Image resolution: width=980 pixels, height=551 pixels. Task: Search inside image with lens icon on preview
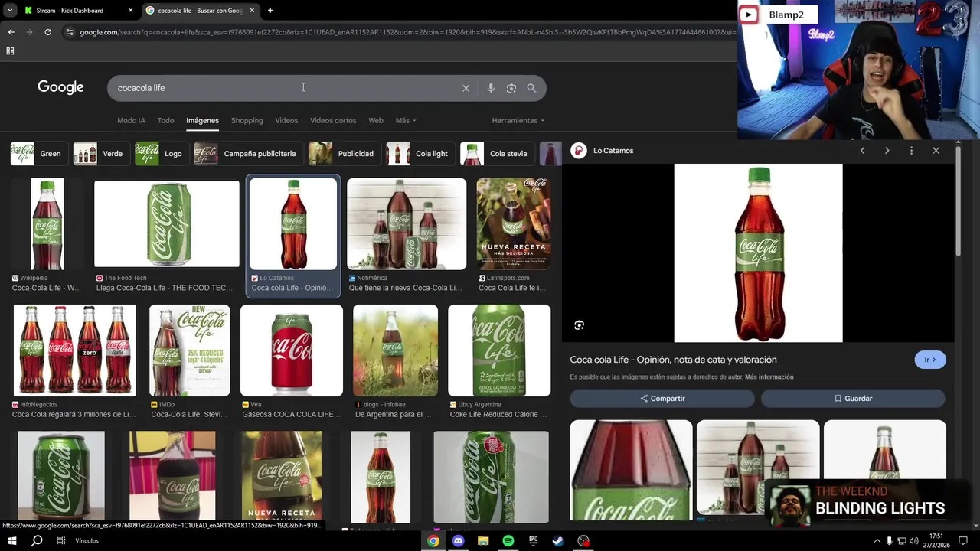pyautogui.click(x=580, y=325)
